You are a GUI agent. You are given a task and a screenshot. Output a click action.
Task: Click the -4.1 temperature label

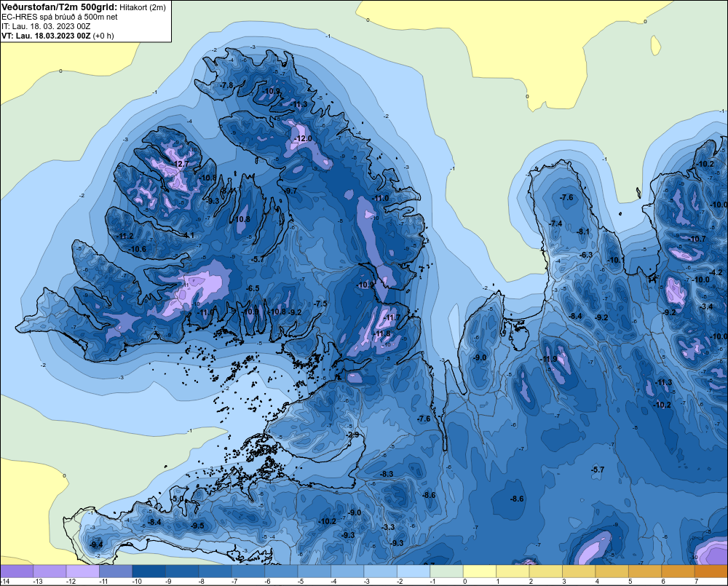(188, 235)
